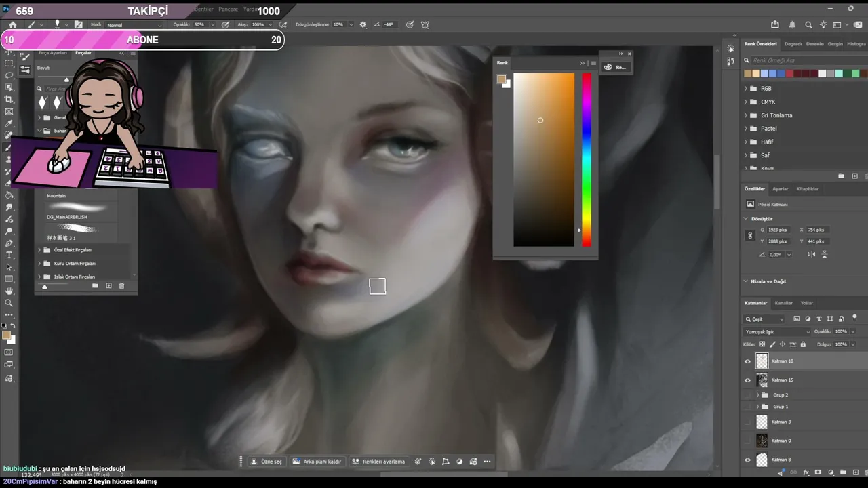Expand Özel Efekt Fırçaları brush folder
868x488 pixels.
[x=39, y=250]
